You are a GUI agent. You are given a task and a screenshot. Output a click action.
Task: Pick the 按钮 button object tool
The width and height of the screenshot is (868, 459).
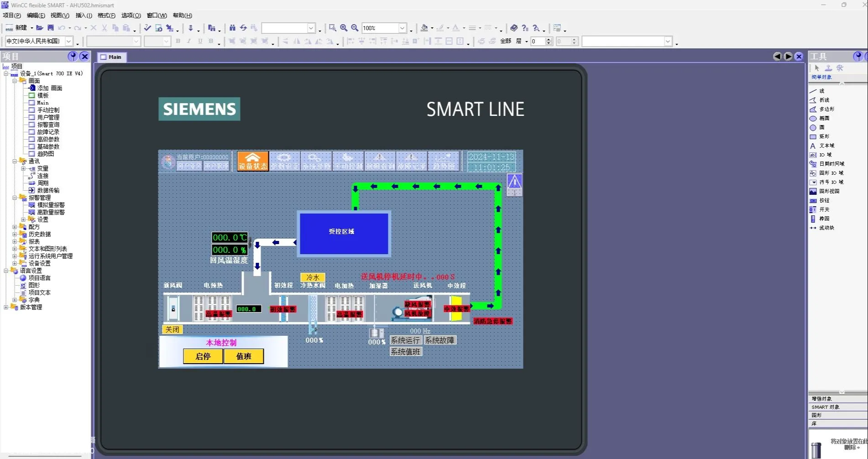(824, 200)
